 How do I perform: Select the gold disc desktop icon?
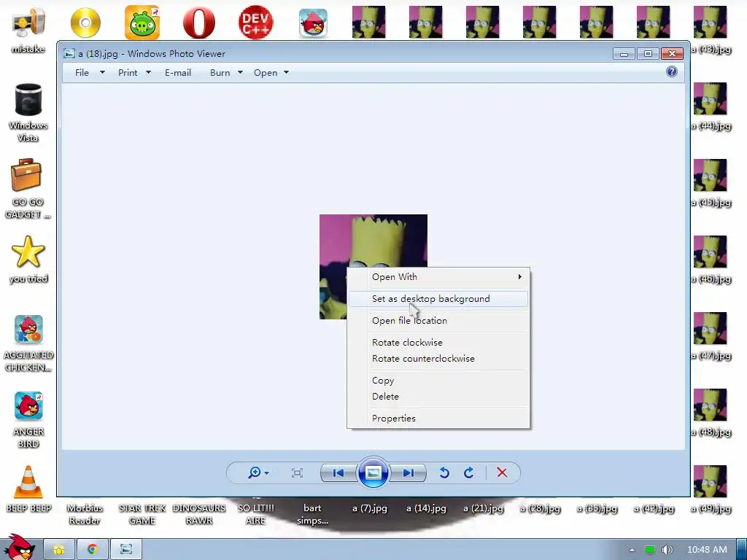pyautogui.click(x=86, y=23)
